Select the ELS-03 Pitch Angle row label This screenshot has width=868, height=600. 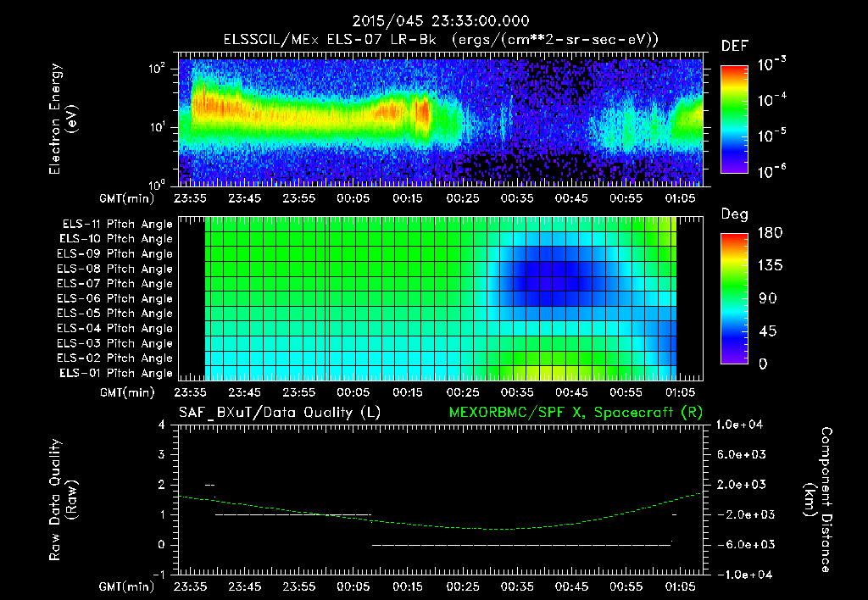(x=115, y=343)
